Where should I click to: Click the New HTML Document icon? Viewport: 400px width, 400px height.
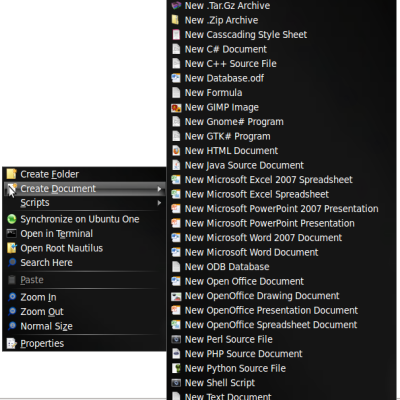coord(176,151)
